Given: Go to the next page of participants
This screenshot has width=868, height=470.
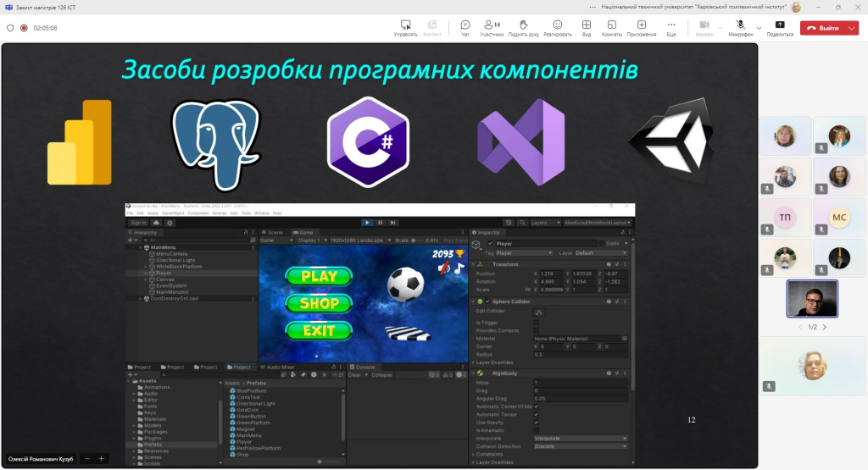Looking at the screenshot, I should click(x=824, y=327).
